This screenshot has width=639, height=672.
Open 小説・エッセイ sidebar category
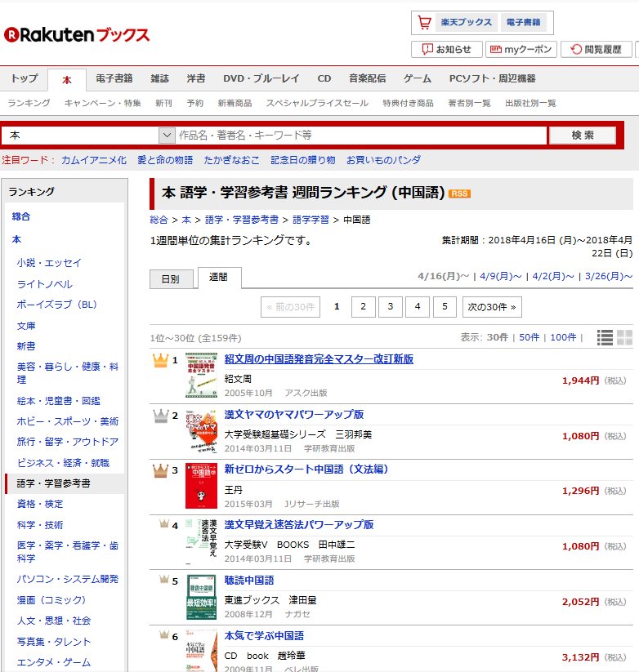pos(49,263)
